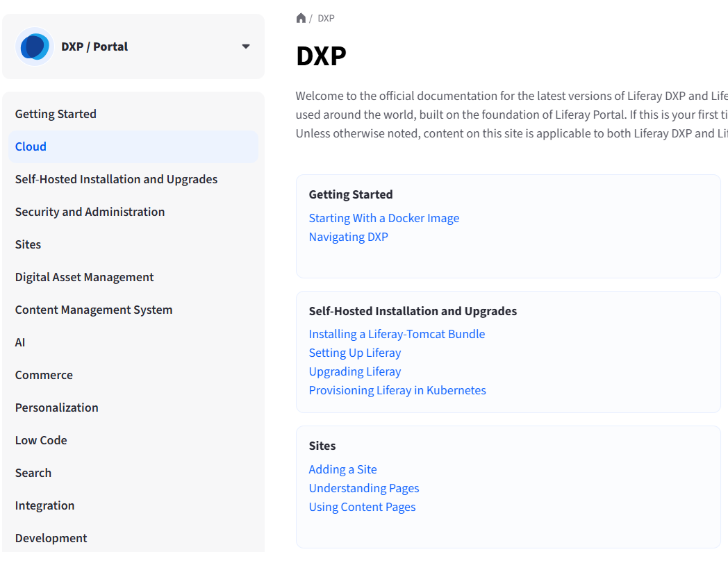Open Navigating DXP guide
This screenshot has width=728, height=579.
(348, 237)
